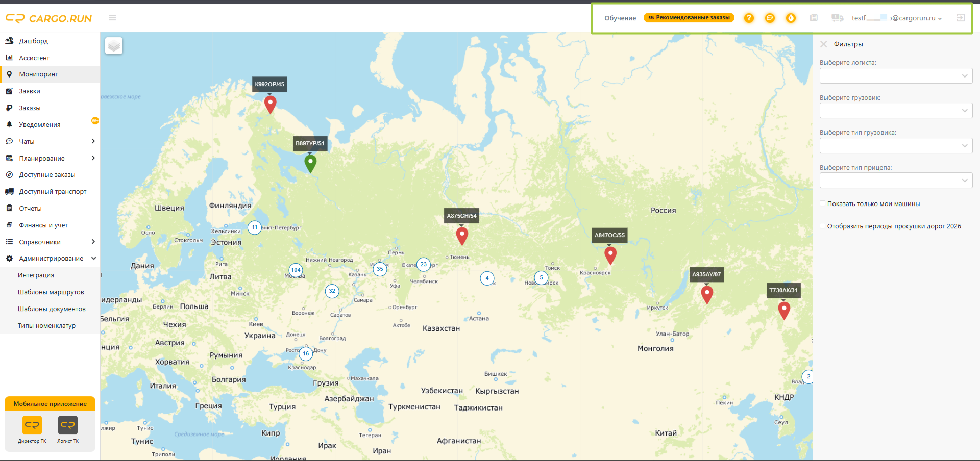Open the hamburger menu next to the logo
Viewport: 980px width, 461px height.
pyautogui.click(x=112, y=18)
